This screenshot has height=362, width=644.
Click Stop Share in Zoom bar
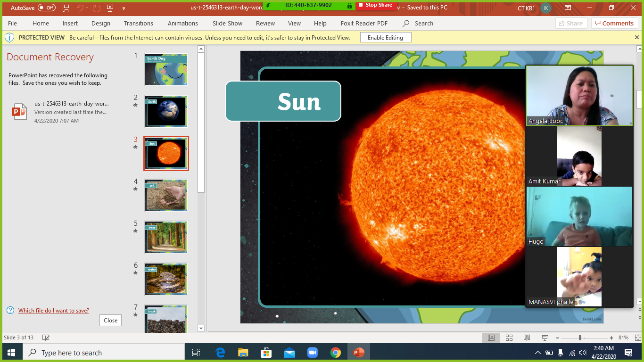coord(376,5)
